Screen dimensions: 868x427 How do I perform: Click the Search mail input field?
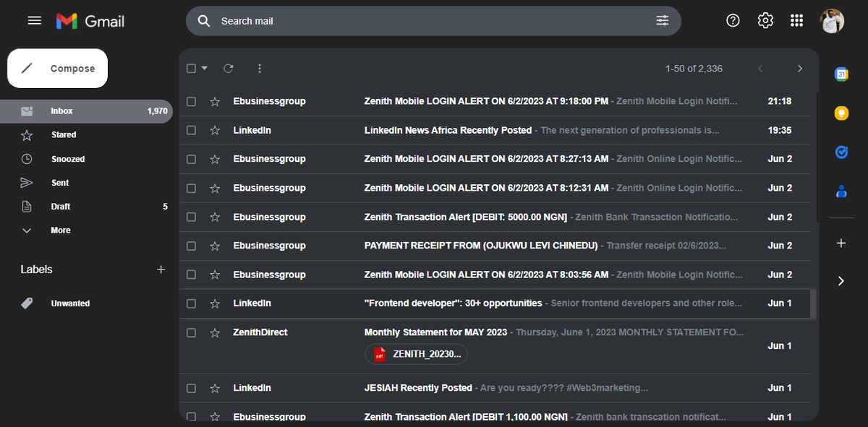pyautogui.click(x=434, y=21)
